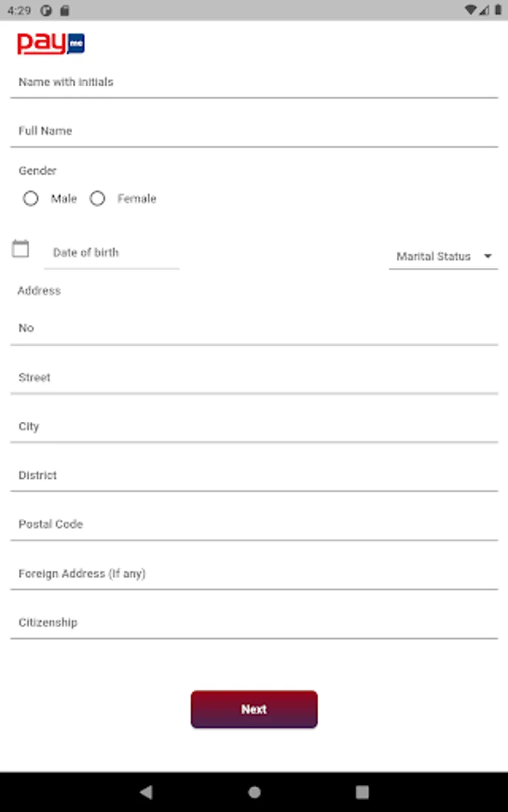Select the Postal Code field
This screenshot has height=812, width=508.
254,524
